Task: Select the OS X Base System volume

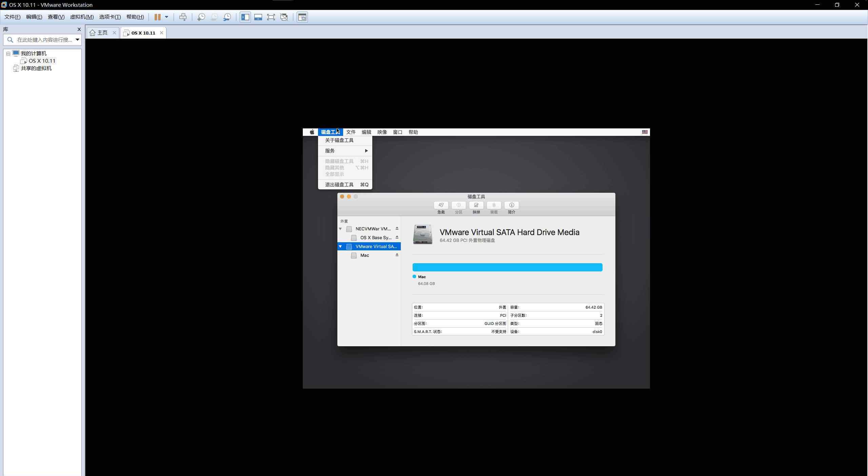Action: pyautogui.click(x=375, y=237)
